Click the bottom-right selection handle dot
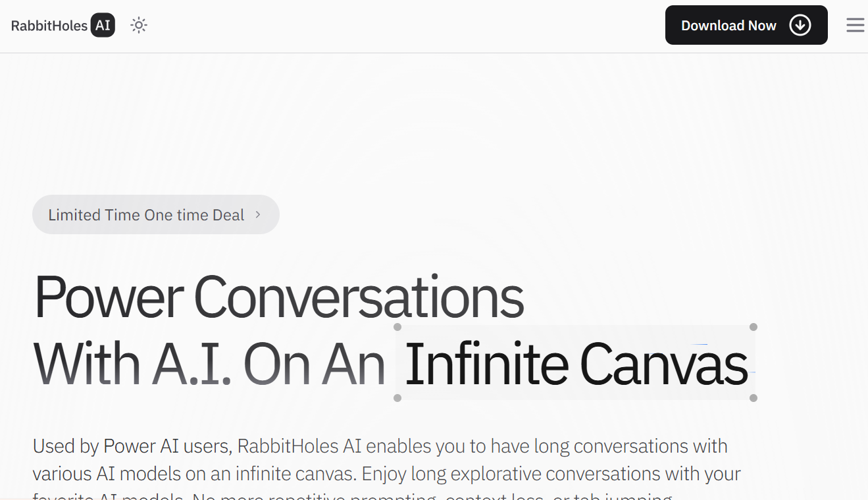 (x=752, y=398)
